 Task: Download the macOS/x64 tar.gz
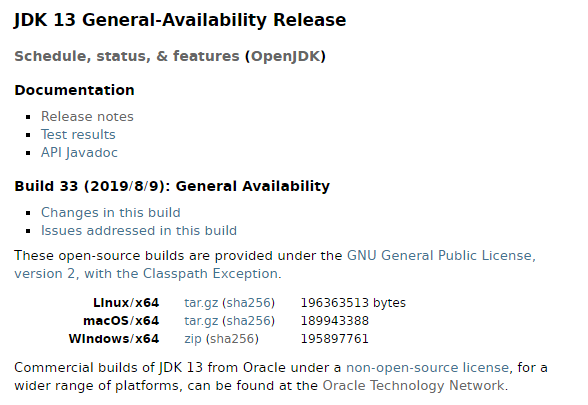tap(201, 321)
